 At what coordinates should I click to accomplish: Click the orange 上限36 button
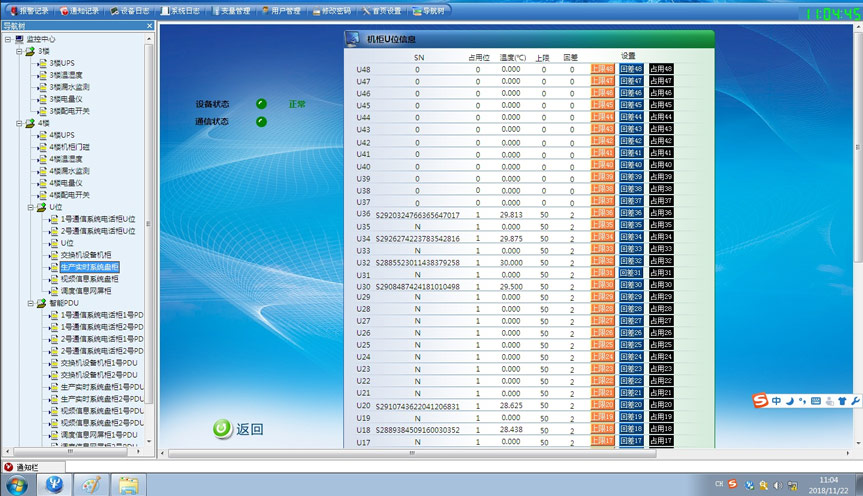point(602,213)
